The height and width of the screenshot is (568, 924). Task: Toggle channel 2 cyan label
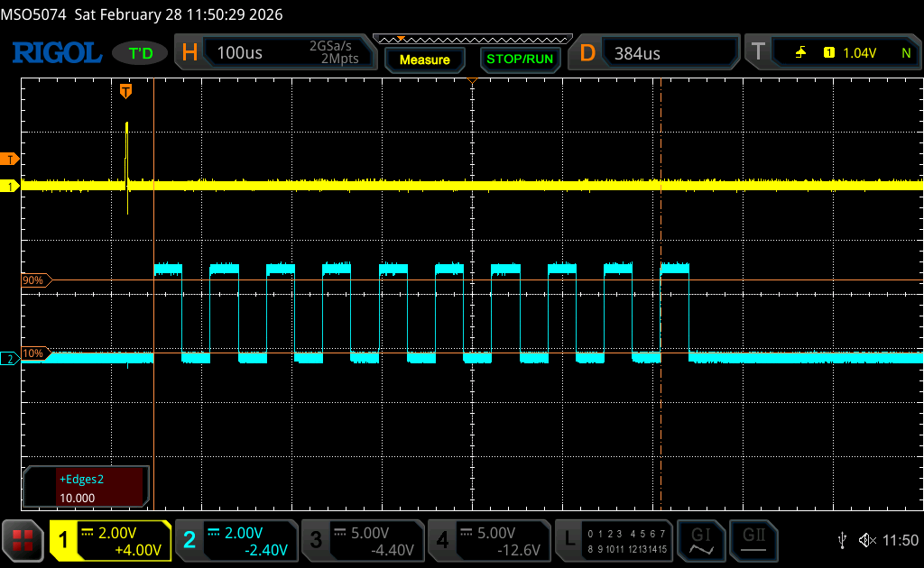click(236, 540)
